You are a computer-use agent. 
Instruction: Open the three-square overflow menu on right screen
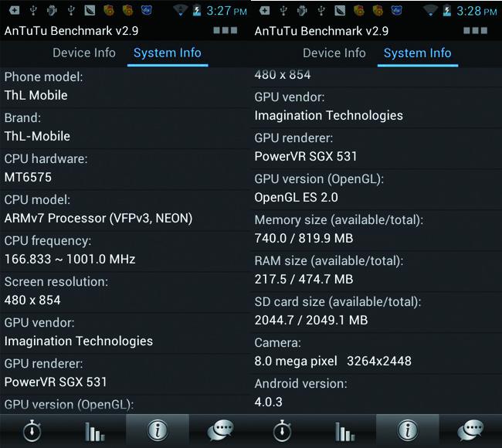tap(476, 30)
